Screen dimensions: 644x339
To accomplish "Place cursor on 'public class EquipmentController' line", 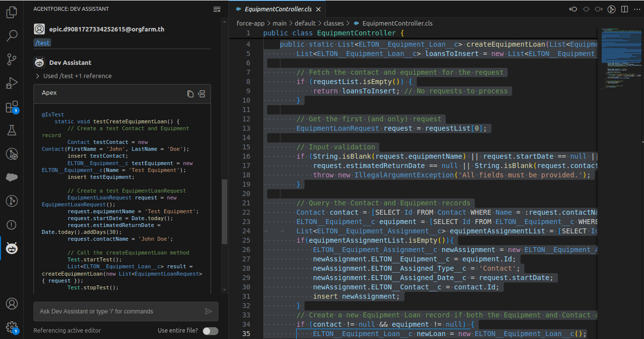I will pyautogui.click(x=334, y=33).
